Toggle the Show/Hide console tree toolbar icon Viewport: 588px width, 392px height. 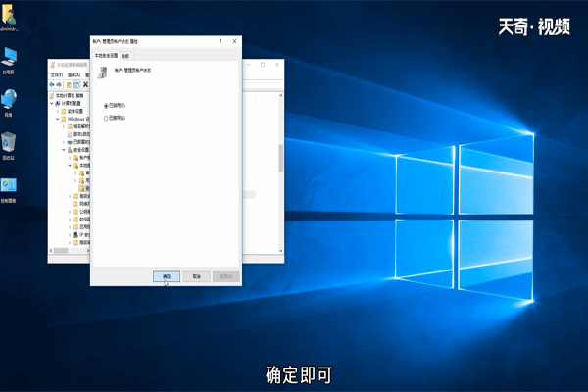(x=76, y=85)
